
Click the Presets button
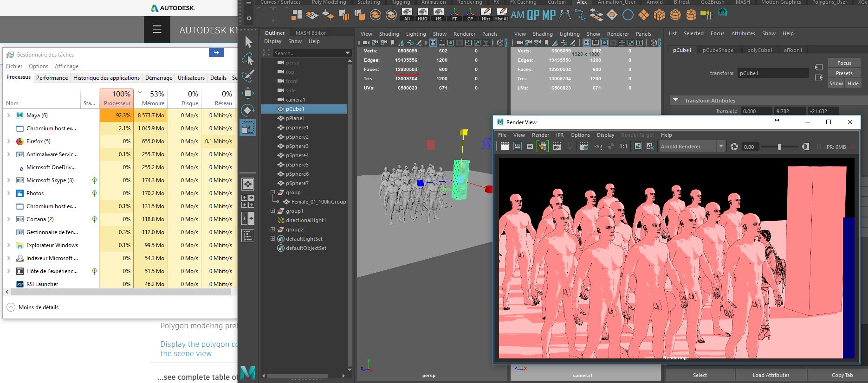point(844,73)
